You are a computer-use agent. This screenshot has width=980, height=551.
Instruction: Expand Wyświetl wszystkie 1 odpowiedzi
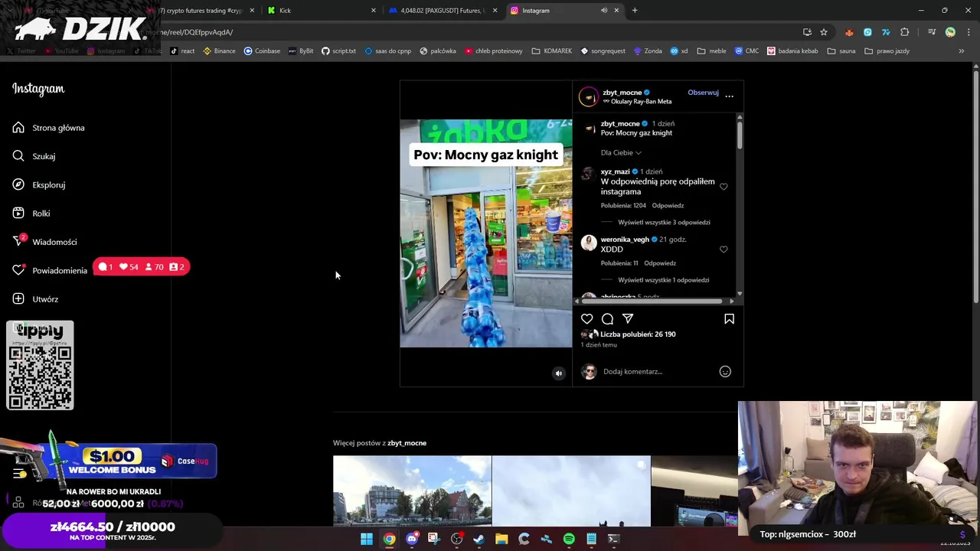[x=664, y=280]
